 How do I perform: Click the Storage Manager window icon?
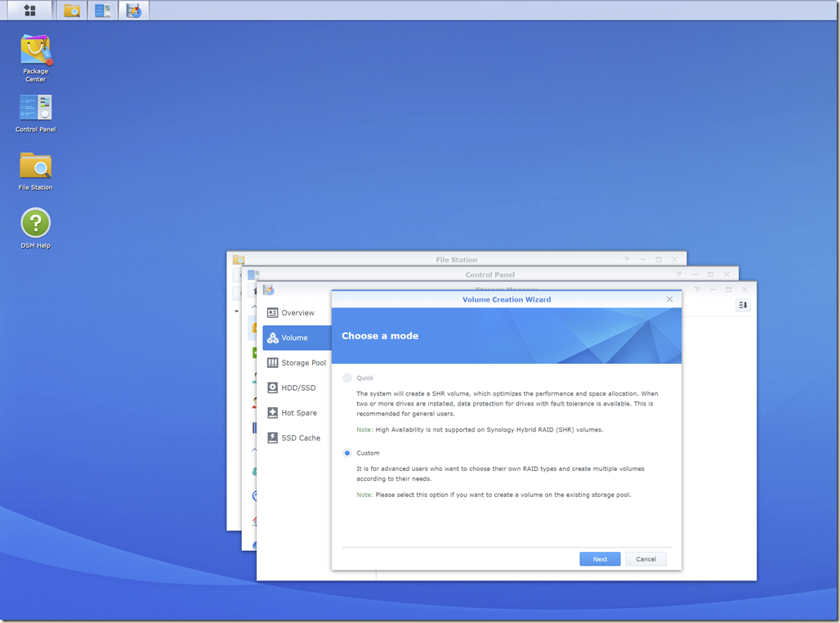268,290
